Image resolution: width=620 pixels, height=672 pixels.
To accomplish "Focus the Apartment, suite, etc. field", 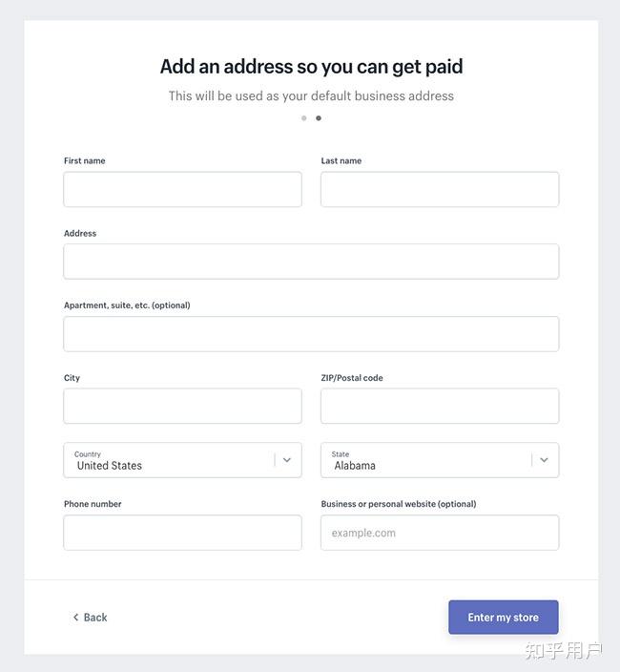I will [311, 334].
